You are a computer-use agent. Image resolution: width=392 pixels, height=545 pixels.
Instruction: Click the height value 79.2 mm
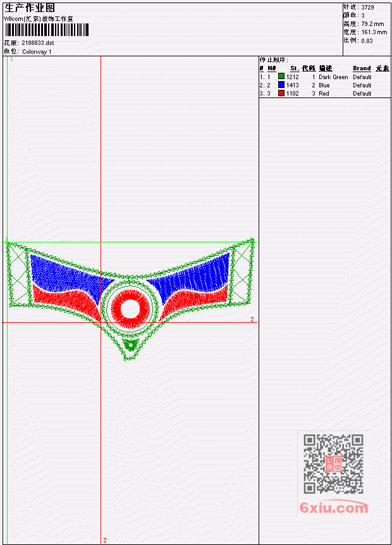pyautogui.click(x=372, y=24)
